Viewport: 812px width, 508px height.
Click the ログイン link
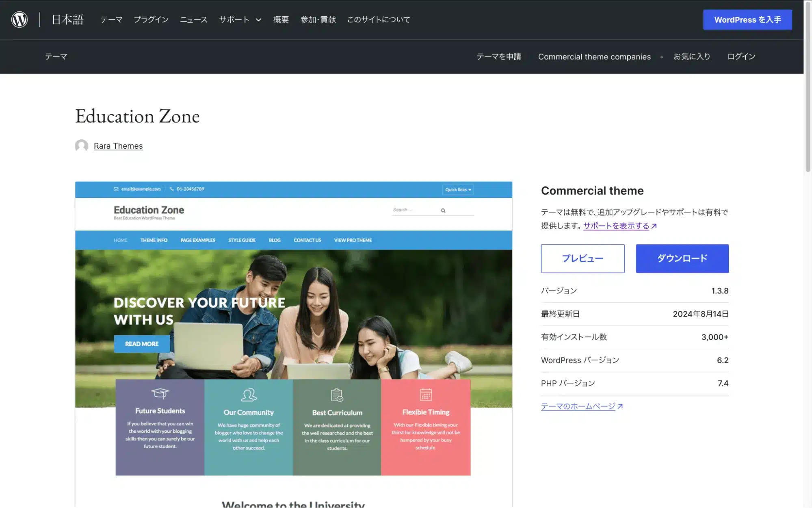click(x=741, y=56)
